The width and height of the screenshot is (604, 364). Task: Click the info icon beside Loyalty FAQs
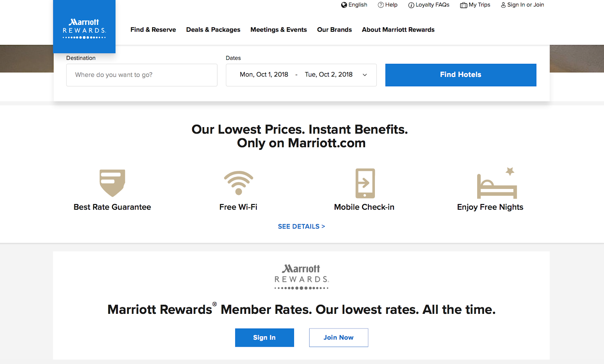coord(411,5)
